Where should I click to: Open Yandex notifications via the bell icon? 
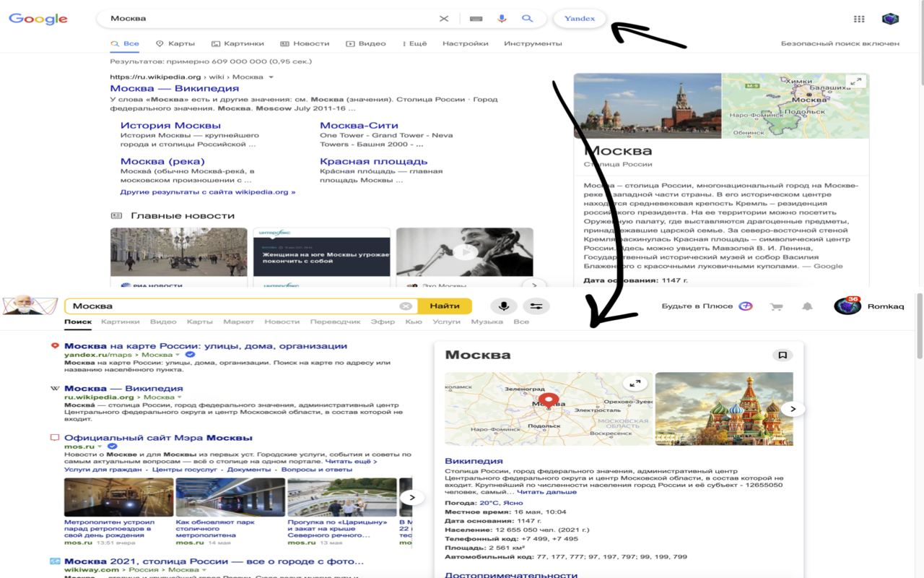tap(807, 306)
